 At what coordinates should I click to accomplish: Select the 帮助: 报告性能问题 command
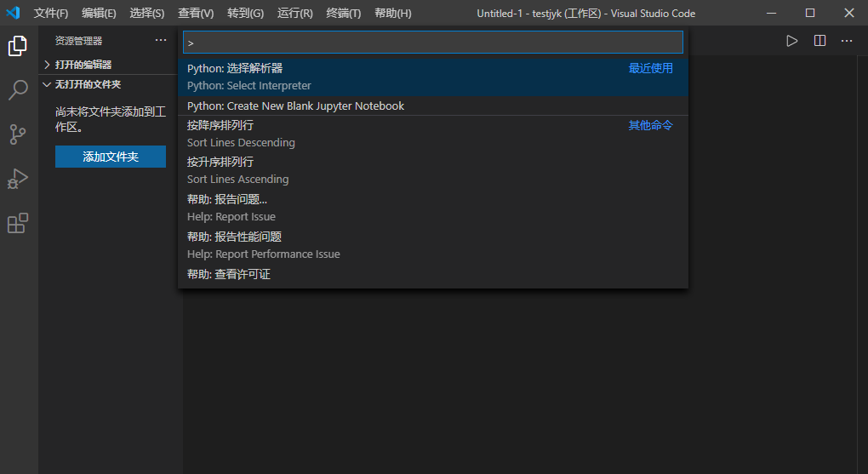click(433, 245)
